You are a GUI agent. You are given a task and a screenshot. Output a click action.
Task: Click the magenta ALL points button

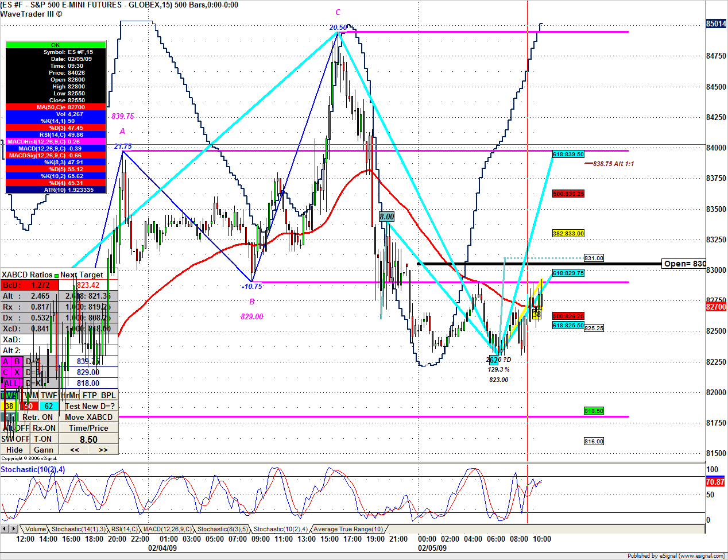click(11, 383)
